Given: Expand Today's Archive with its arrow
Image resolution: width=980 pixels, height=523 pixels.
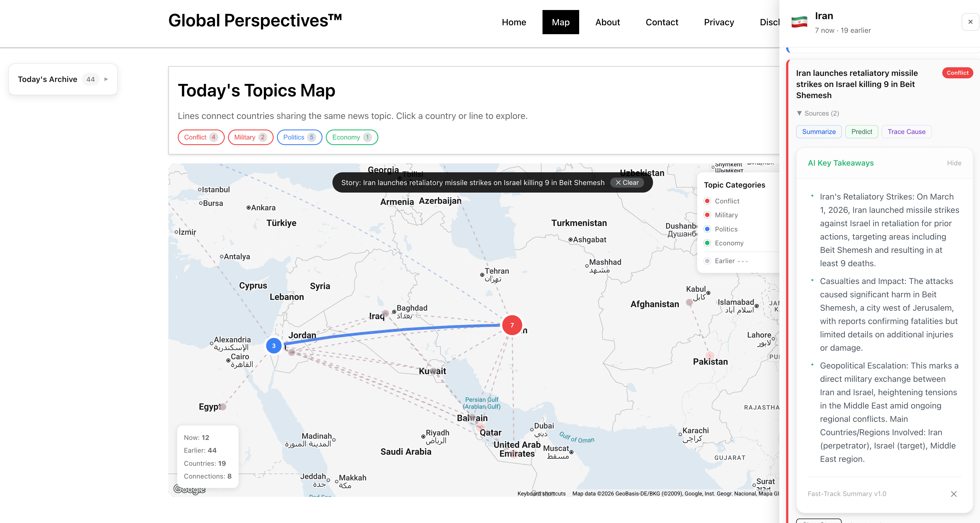Looking at the screenshot, I should pyautogui.click(x=106, y=79).
